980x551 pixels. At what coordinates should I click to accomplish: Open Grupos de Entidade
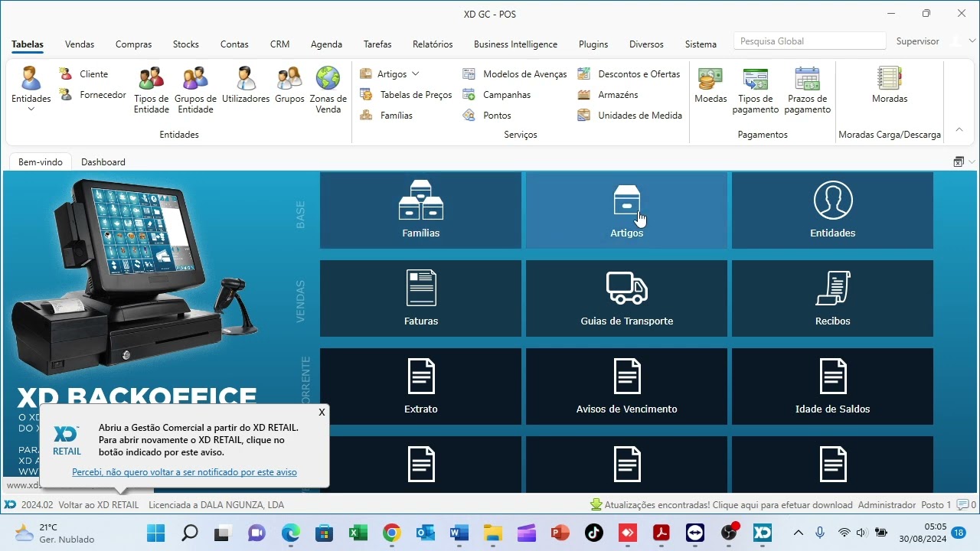pos(195,90)
